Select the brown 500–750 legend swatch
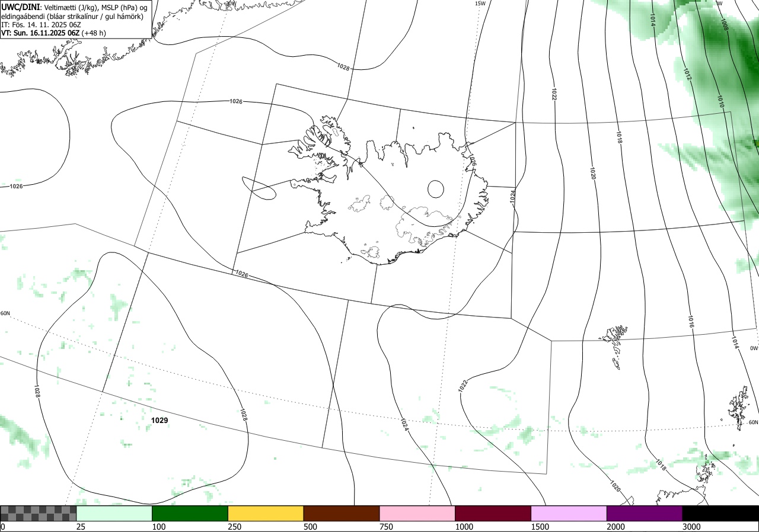The image size is (759, 532). coord(342,513)
